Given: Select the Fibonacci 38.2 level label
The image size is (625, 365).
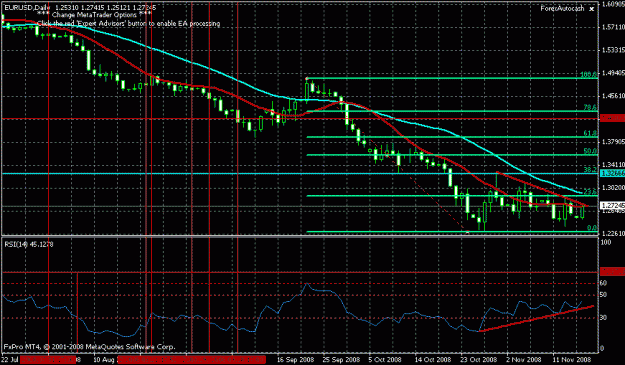Looking at the screenshot, I should pyautogui.click(x=590, y=170).
